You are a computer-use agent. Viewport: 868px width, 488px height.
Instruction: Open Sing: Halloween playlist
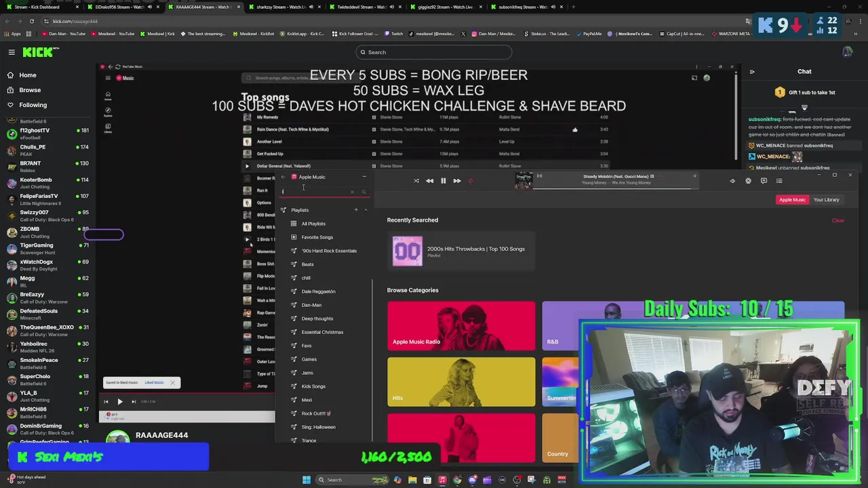[318, 427]
